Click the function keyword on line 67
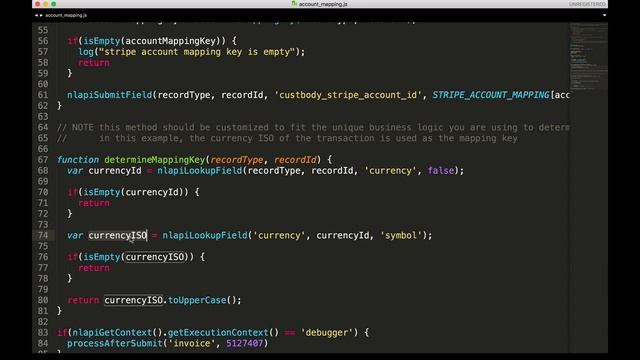This screenshot has width=640, height=360. pos(78,160)
